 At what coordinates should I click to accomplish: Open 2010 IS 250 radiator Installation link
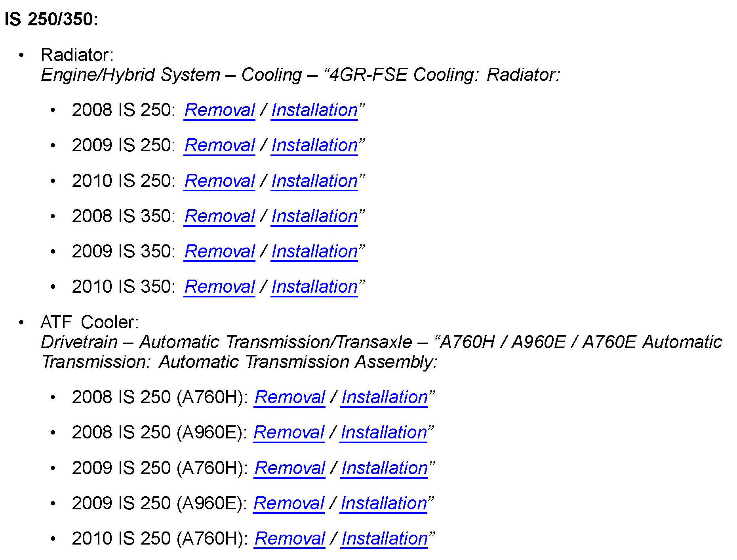(314, 181)
